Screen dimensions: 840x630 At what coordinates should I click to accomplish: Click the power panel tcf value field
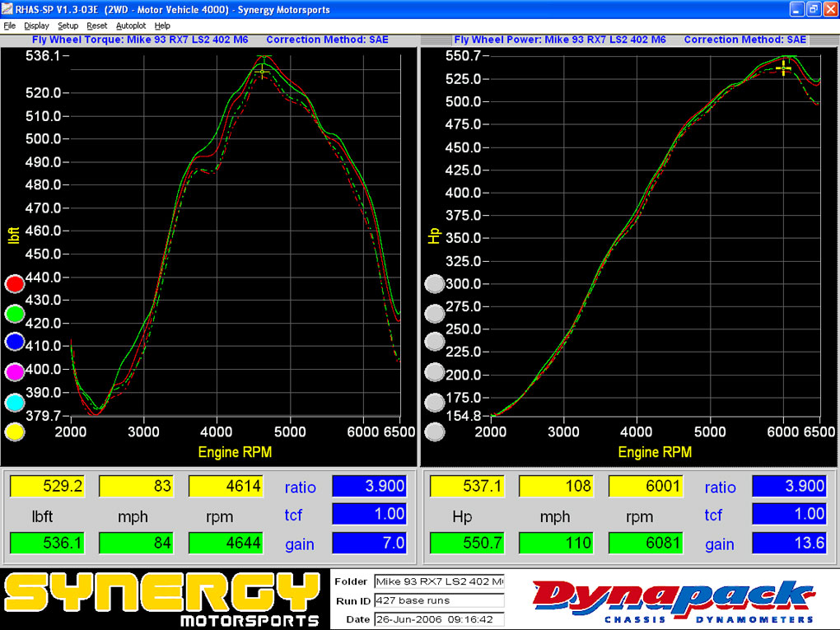click(x=789, y=515)
